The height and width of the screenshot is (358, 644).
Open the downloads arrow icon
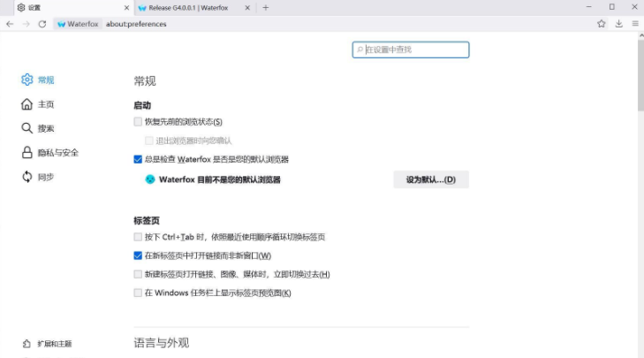click(620, 24)
